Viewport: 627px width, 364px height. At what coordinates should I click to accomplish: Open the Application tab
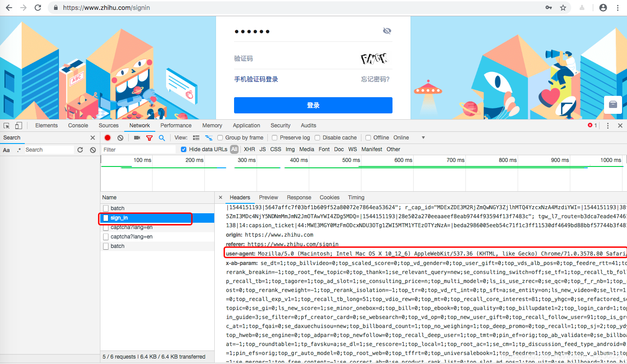(247, 126)
